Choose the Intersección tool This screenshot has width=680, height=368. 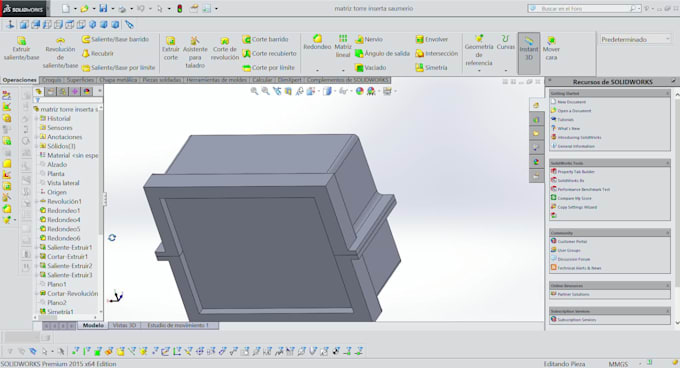click(437, 54)
